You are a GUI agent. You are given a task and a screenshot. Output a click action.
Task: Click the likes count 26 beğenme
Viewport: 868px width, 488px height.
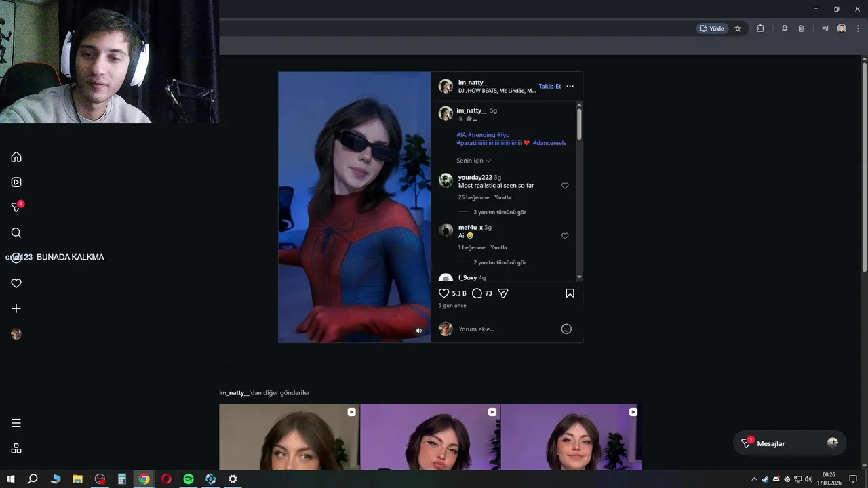(473, 197)
